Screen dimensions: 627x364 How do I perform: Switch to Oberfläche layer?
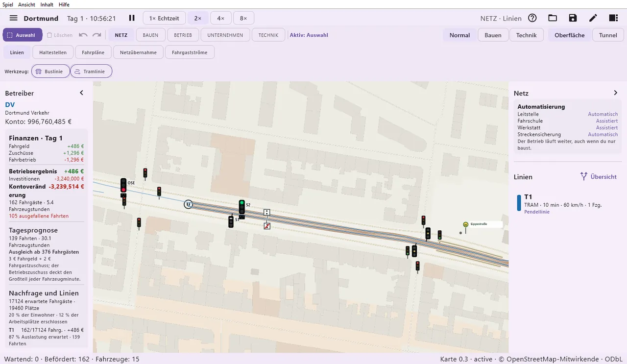(570, 35)
